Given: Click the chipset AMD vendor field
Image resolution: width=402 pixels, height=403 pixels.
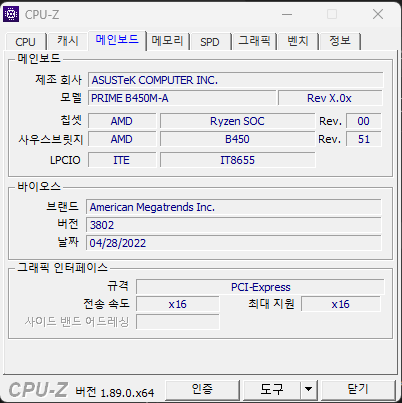Looking at the screenshot, I should 122,121.
